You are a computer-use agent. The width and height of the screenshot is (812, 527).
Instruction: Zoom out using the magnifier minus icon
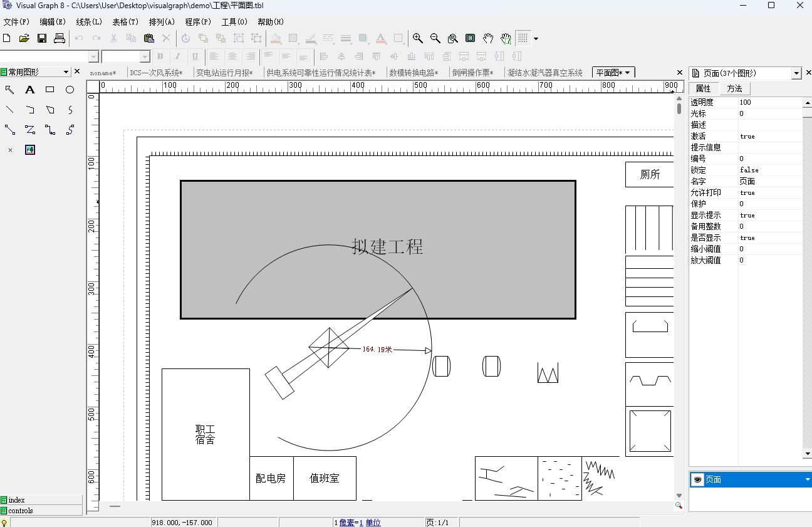pos(435,38)
